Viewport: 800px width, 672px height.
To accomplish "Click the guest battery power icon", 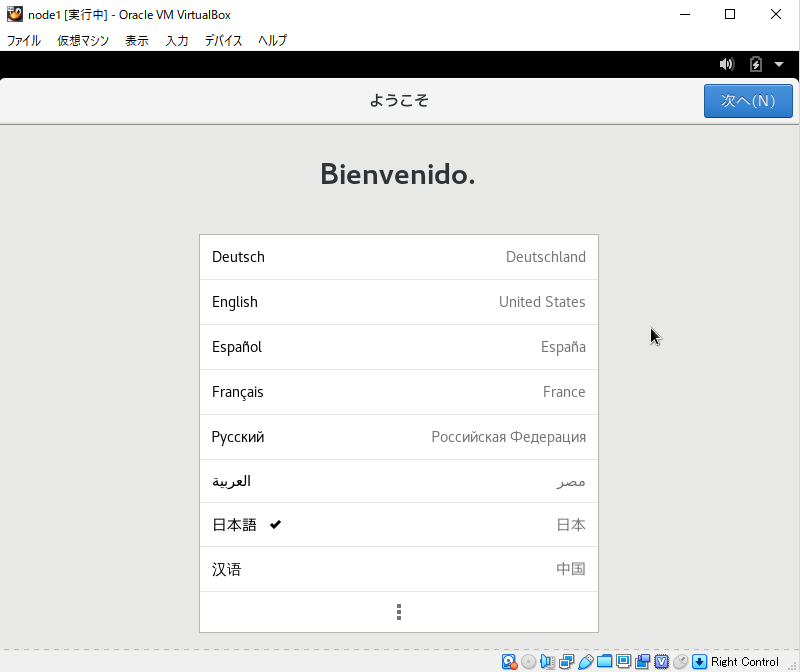I will [x=756, y=64].
